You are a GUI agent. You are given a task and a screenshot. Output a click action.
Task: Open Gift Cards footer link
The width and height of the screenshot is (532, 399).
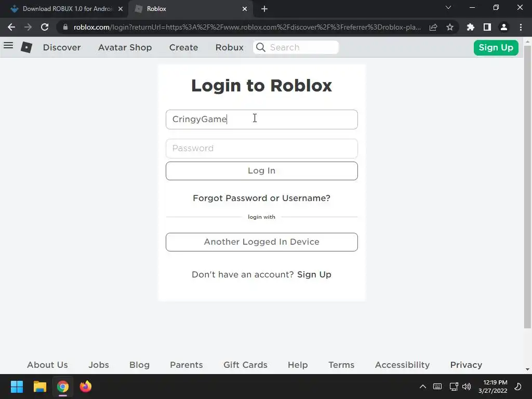coord(245,365)
